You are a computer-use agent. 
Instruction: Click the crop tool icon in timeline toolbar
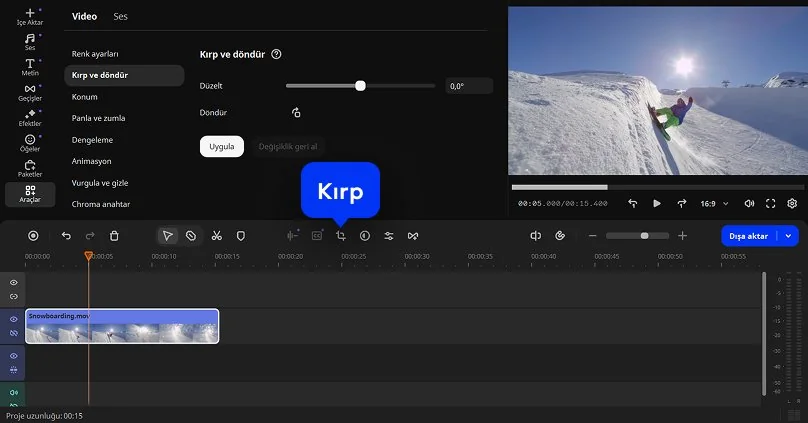pos(341,236)
